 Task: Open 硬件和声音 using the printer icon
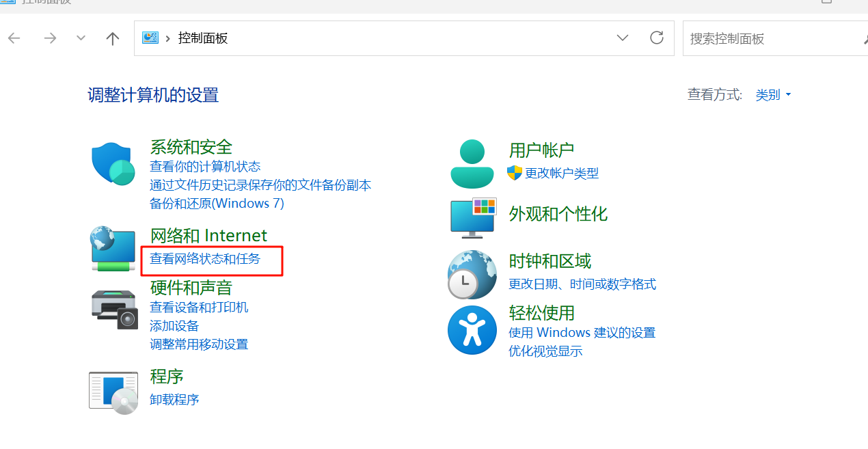click(x=113, y=309)
